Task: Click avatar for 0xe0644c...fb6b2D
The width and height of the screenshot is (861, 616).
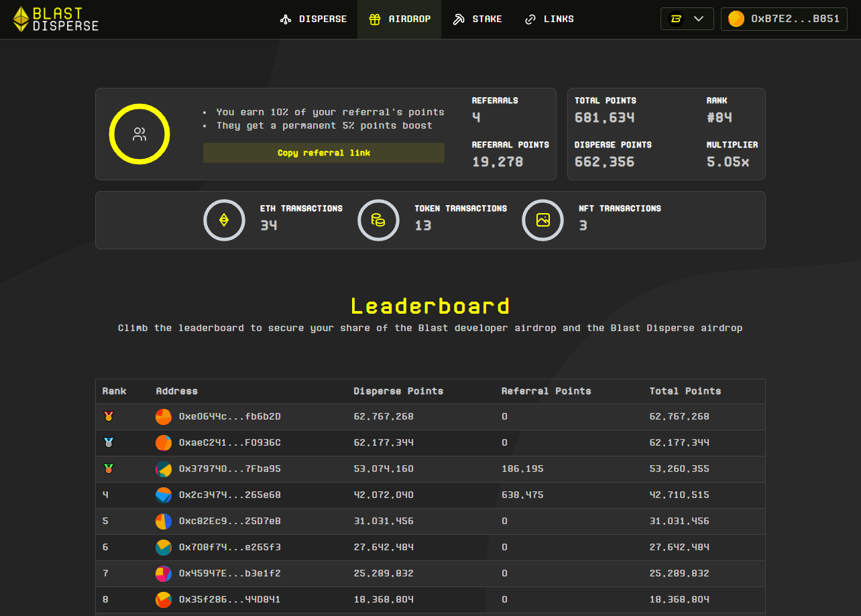Action: (x=164, y=417)
